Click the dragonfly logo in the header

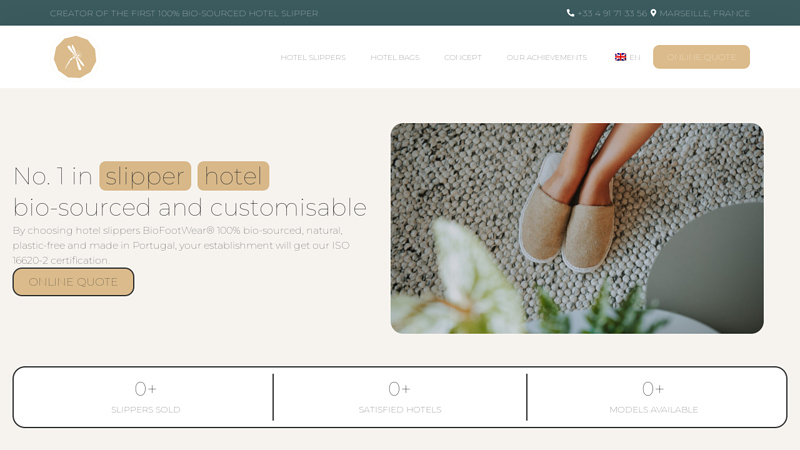tap(75, 57)
